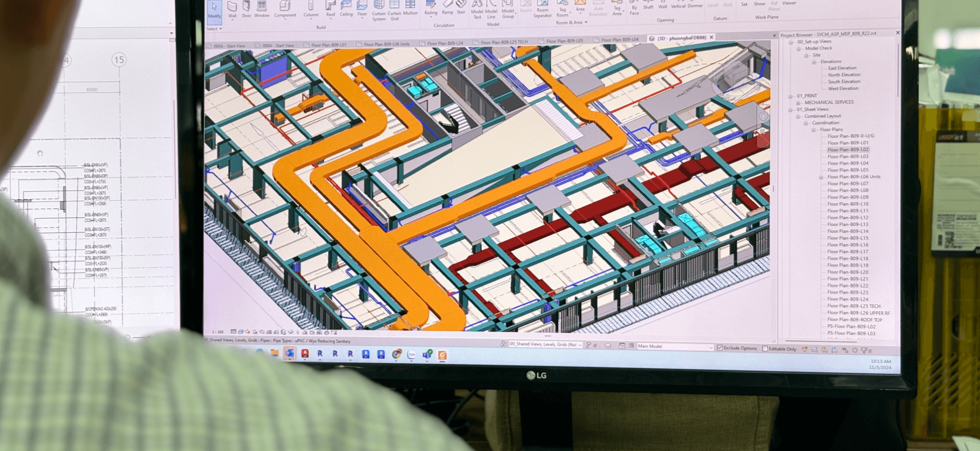Open the active workset dropdown in status bar

546,344
